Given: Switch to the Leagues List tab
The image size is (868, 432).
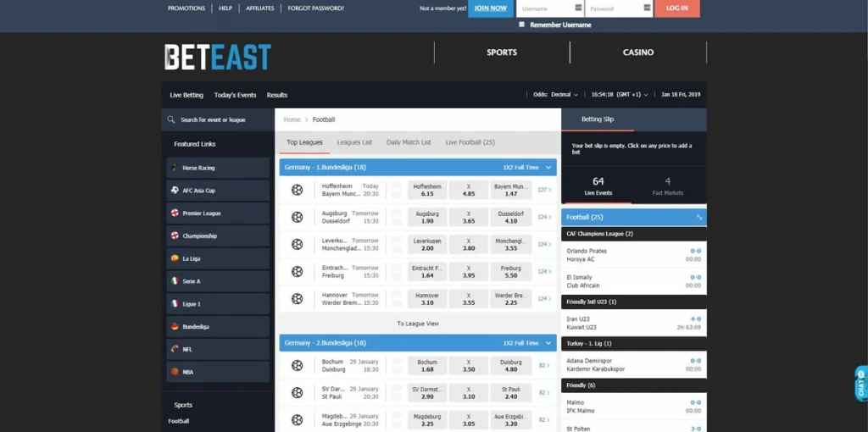Looking at the screenshot, I should click(354, 142).
